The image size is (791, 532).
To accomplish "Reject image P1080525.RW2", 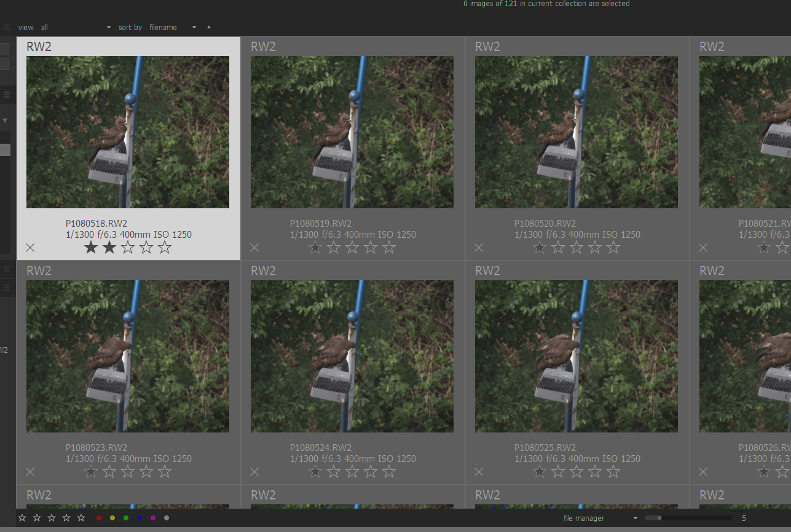I will click(479, 472).
